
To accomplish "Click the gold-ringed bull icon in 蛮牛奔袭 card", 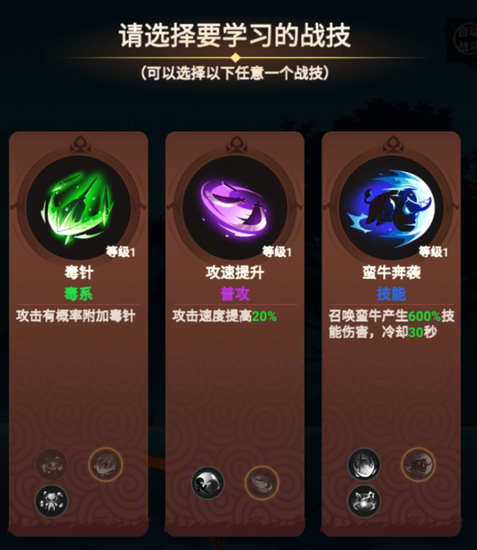I will 418,464.
